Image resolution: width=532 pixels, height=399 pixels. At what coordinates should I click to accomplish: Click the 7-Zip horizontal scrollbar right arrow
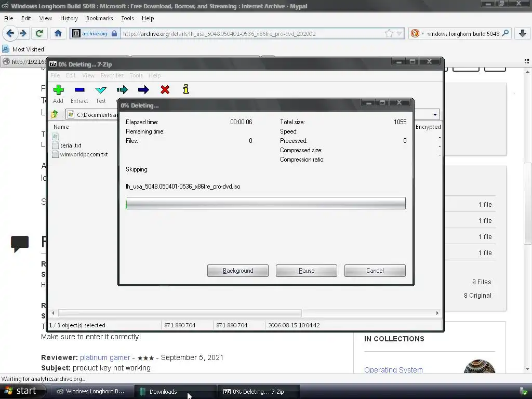[x=437, y=313]
